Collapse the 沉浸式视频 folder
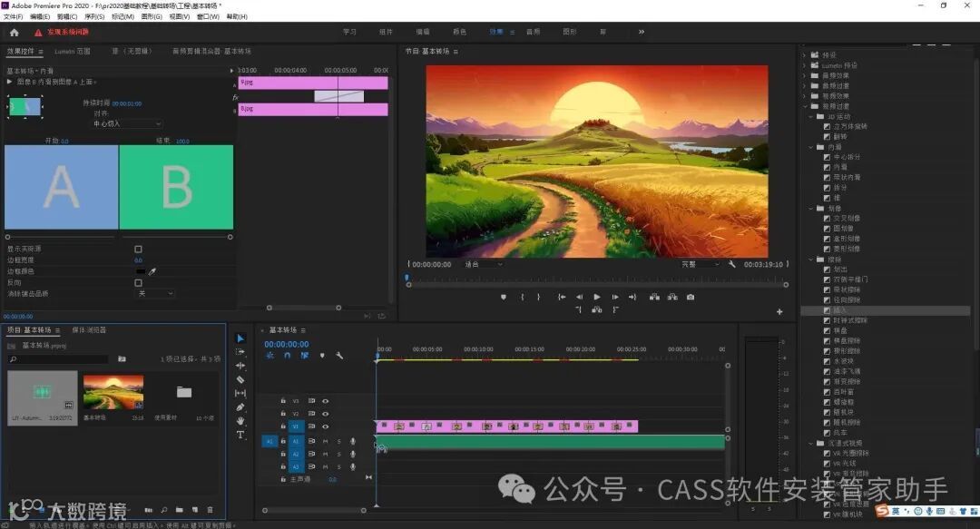The height and width of the screenshot is (529, 980). coord(811,443)
